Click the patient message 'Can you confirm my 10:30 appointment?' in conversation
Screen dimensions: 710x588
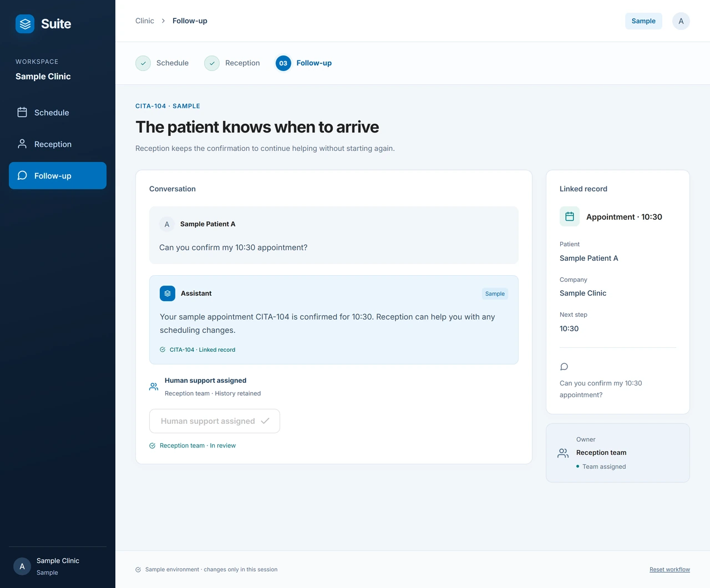(x=233, y=247)
